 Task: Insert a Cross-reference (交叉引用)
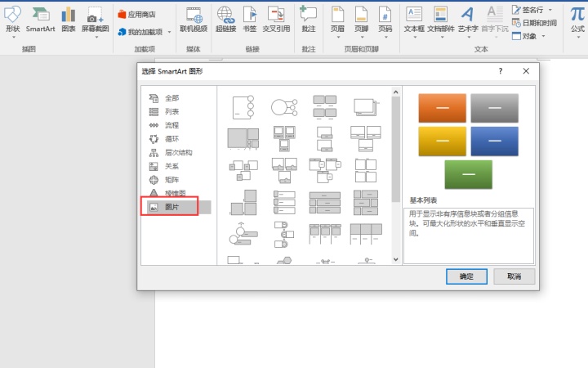276,20
